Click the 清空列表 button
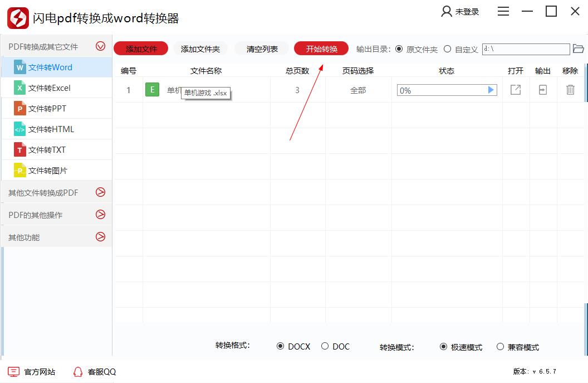The height and width of the screenshot is (383, 588). coord(262,49)
